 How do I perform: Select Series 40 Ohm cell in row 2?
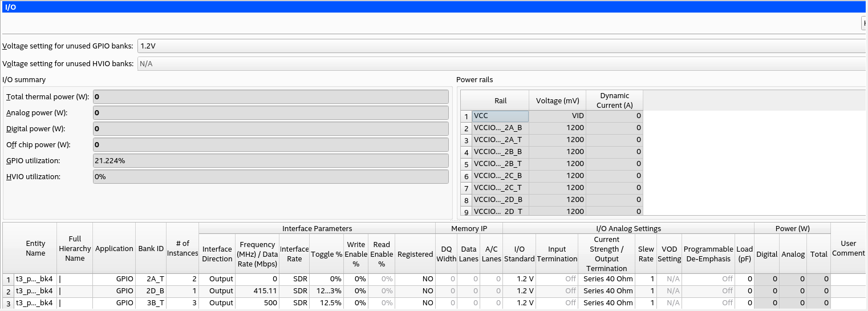click(x=607, y=291)
